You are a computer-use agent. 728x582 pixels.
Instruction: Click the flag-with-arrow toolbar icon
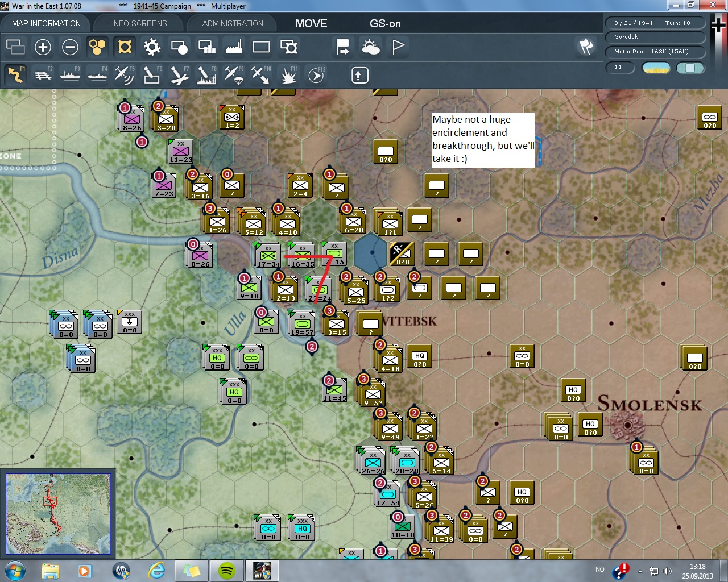[x=343, y=47]
